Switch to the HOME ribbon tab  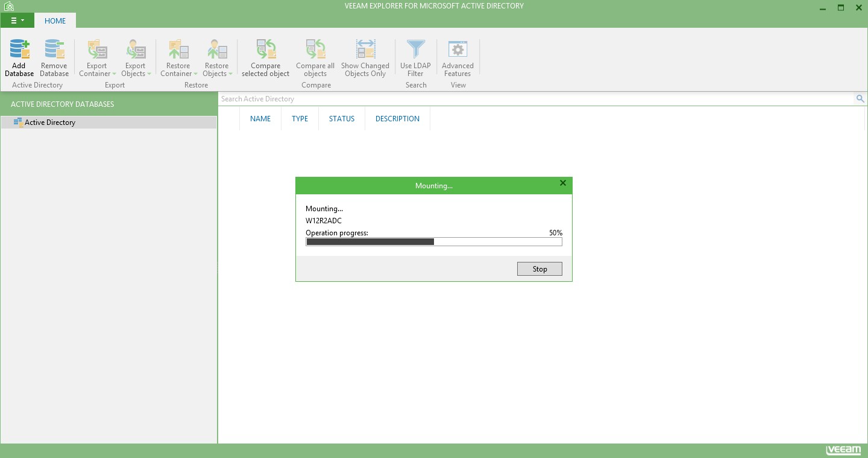point(55,21)
